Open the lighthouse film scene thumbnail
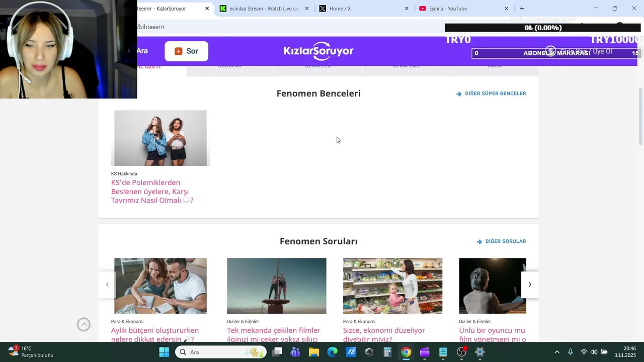Screen dimensions: 644x362 [x=277, y=286]
